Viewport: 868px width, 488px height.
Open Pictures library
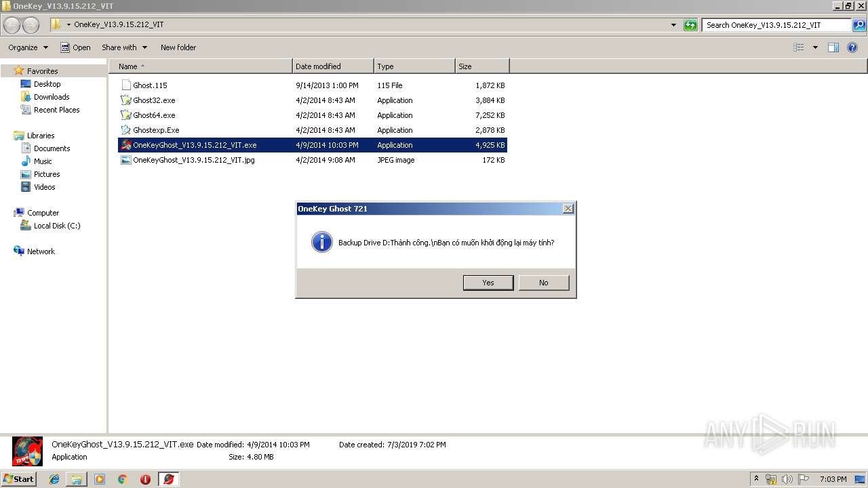47,174
